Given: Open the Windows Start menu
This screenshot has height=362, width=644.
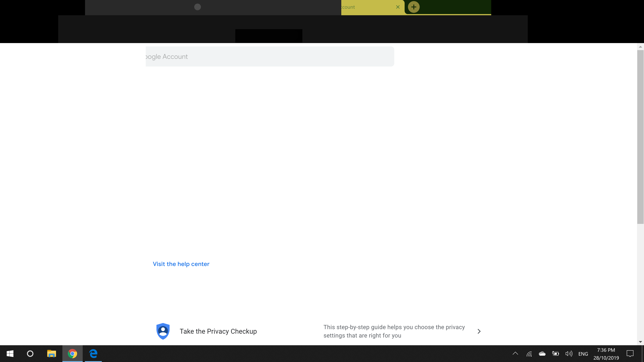Looking at the screenshot, I should (10, 353).
